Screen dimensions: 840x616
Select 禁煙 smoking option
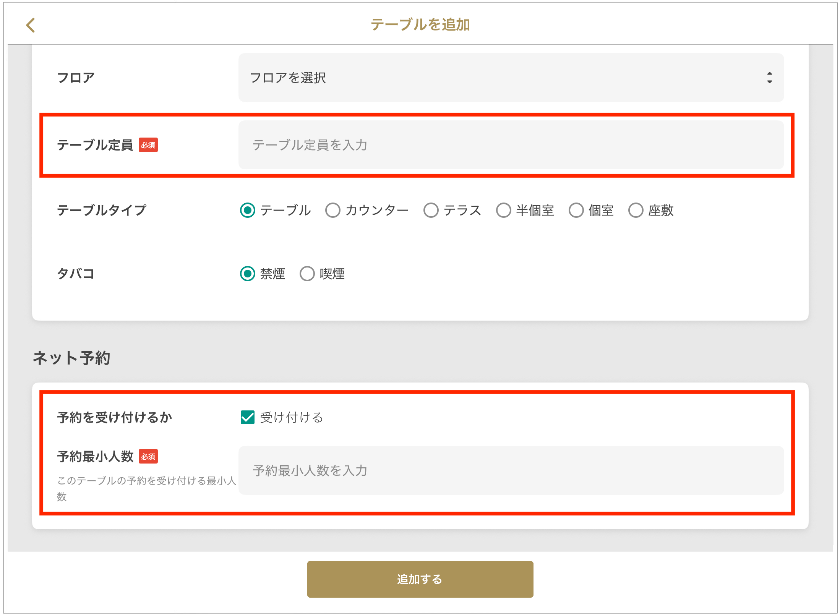click(248, 274)
